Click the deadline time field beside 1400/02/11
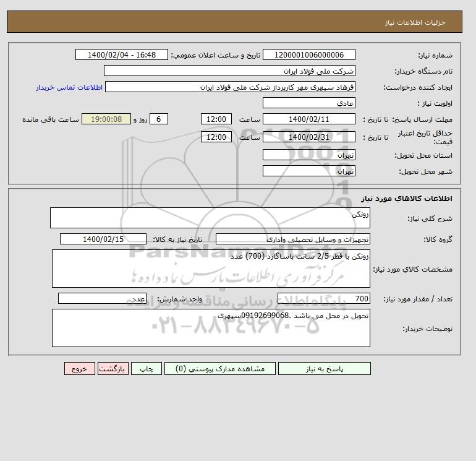 click(x=216, y=119)
